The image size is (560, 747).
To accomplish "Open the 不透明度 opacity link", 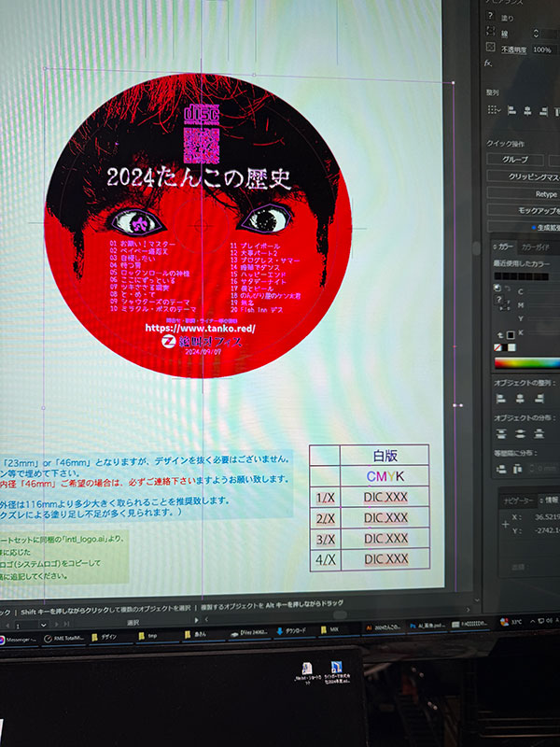I will (513, 49).
